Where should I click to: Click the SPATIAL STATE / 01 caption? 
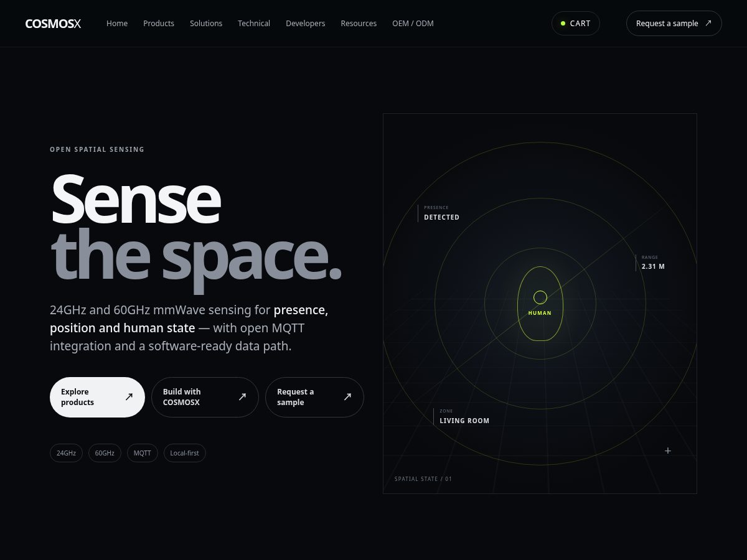click(423, 479)
